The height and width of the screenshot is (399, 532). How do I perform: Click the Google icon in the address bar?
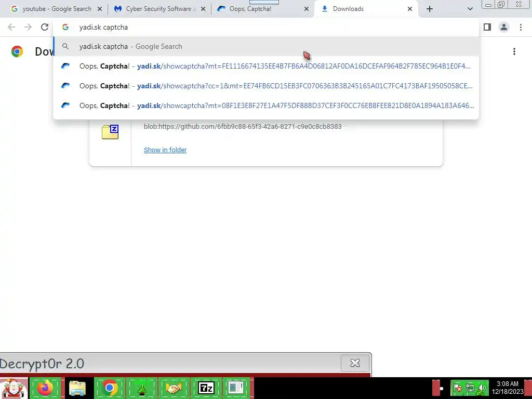click(65, 27)
